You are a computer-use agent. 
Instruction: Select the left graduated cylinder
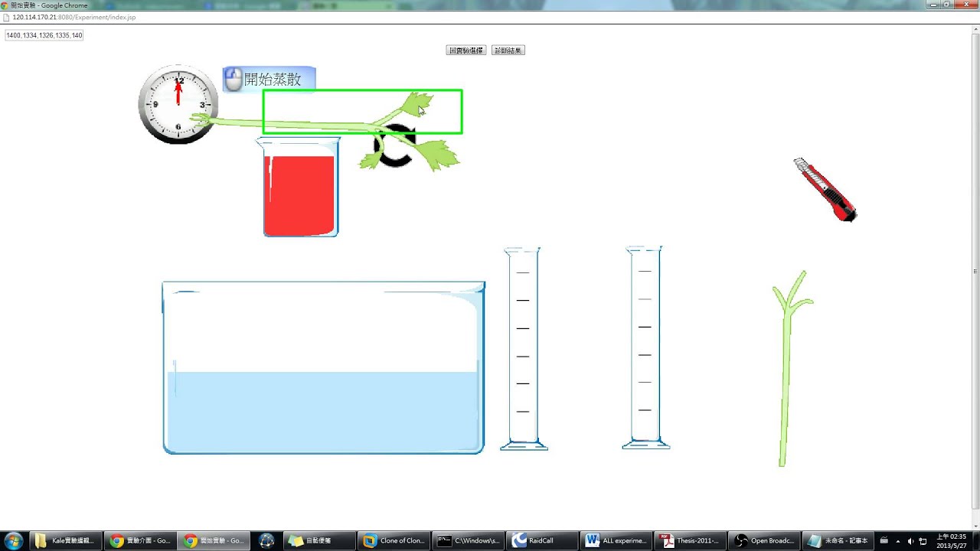pyautogui.click(x=524, y=348)
